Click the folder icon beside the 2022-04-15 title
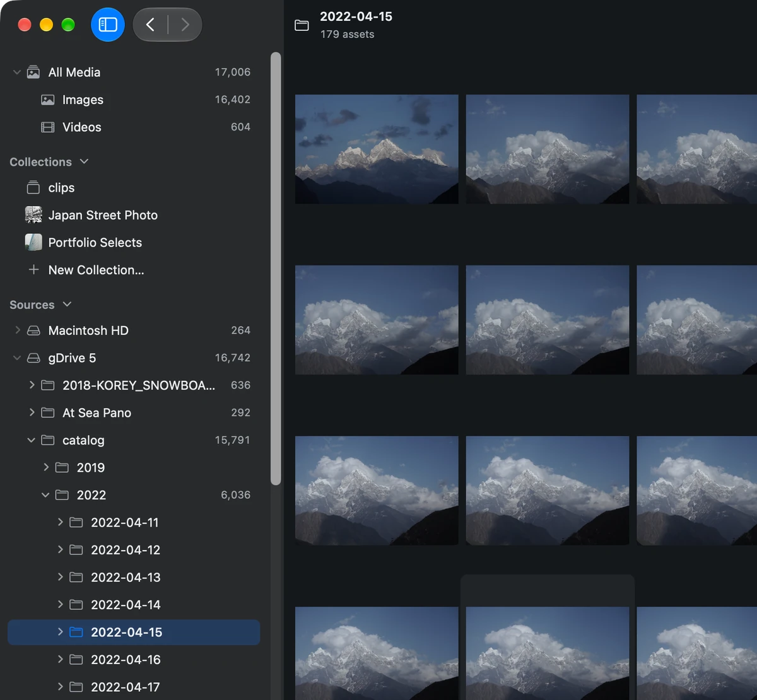The image size is (757, 700). (x=302, y=25)
